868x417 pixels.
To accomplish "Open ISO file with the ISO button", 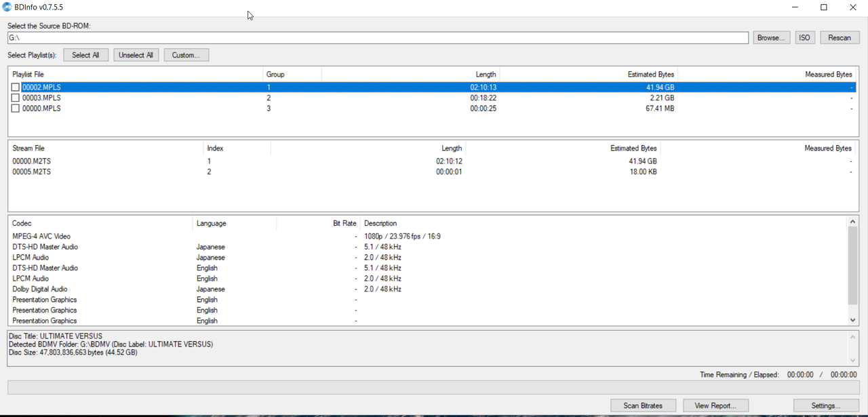I will pos(804,37).
